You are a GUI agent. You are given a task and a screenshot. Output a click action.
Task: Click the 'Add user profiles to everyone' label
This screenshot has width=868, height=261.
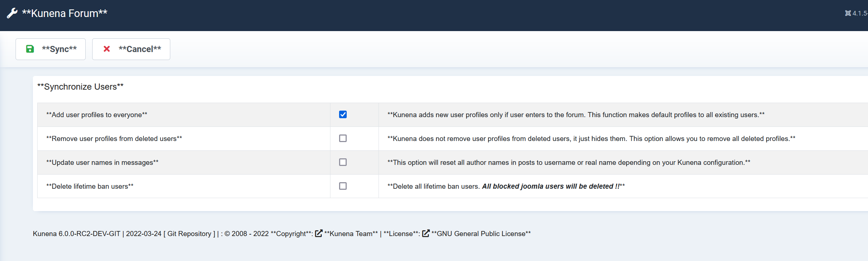point(97,115)
